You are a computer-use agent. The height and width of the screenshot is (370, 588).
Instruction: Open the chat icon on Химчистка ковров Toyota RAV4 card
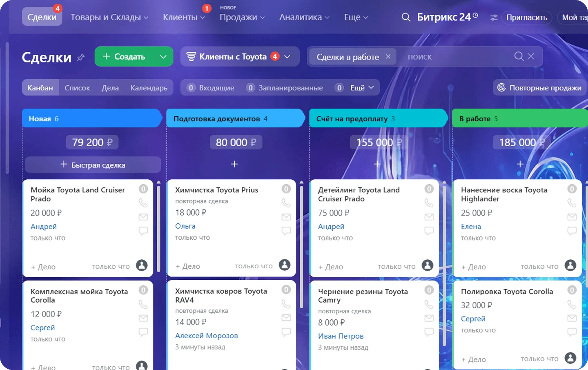click(286, 332)
